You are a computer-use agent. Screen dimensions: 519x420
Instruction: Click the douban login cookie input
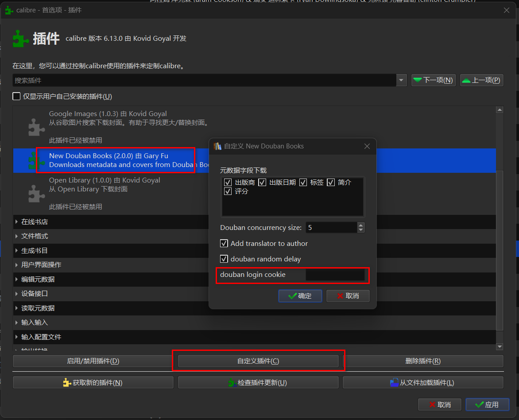pyautogui.click(x=335, y=275)
